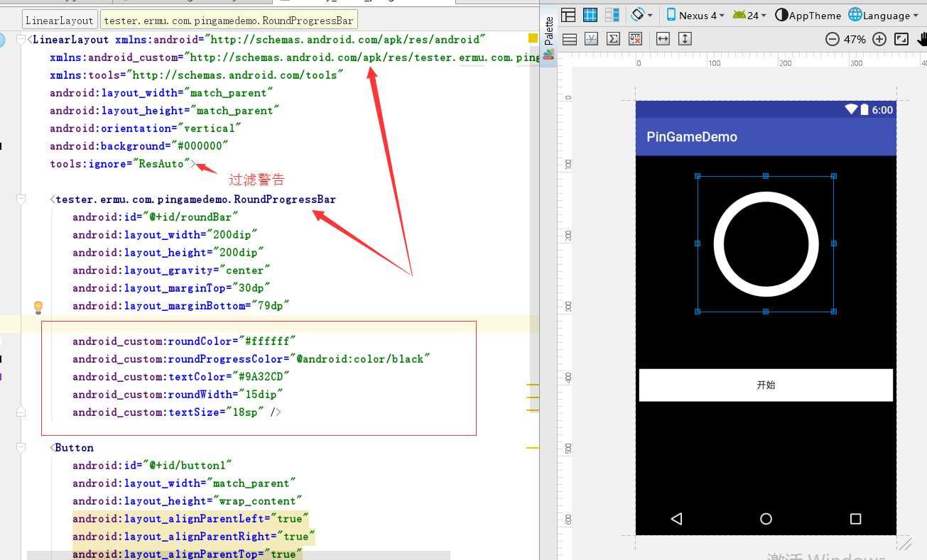Zoom out the layout preview
The height and width of the screenshot is (560, 927).
pos(833,39)
